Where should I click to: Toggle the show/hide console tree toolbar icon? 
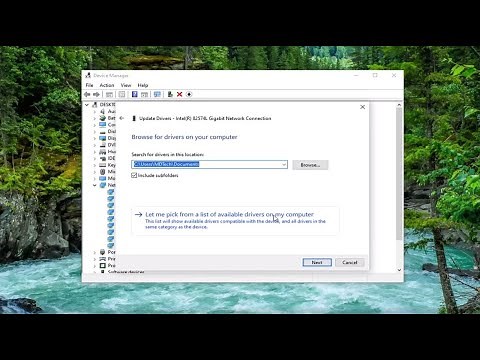pyautogui.click(x=109, y=94)
